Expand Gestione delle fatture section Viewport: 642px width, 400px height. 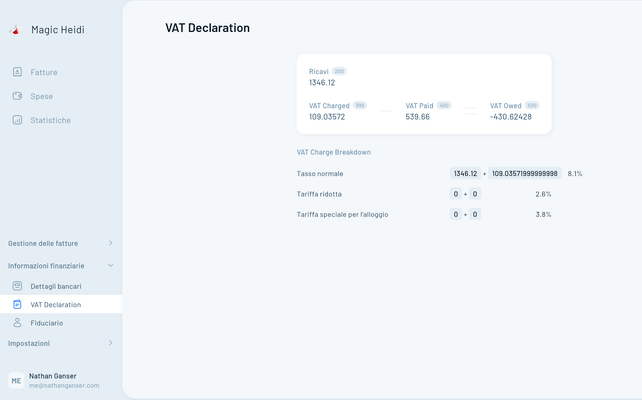pyautogui.click(x=110, y=243)
